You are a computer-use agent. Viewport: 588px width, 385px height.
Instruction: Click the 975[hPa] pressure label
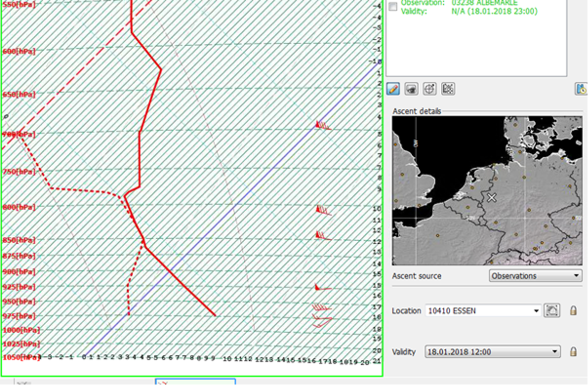(x=19, y=316)
